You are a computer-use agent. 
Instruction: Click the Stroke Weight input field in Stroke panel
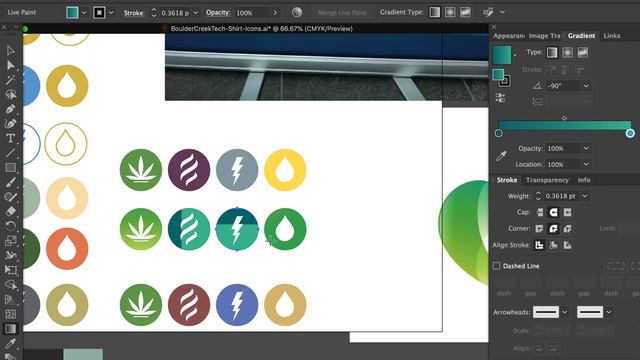tap(561, 196)
